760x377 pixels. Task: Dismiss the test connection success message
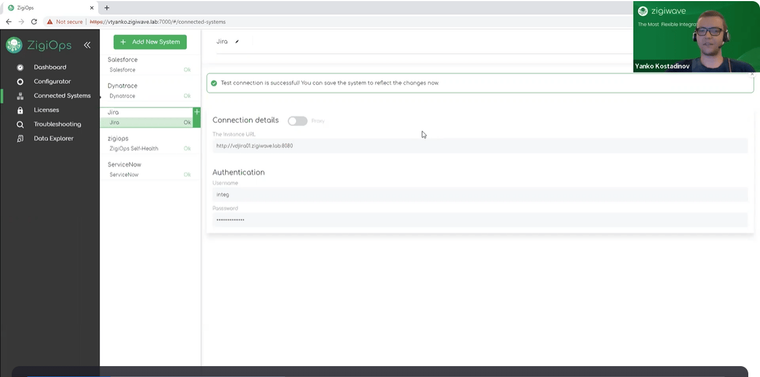(x=752, y=75)
